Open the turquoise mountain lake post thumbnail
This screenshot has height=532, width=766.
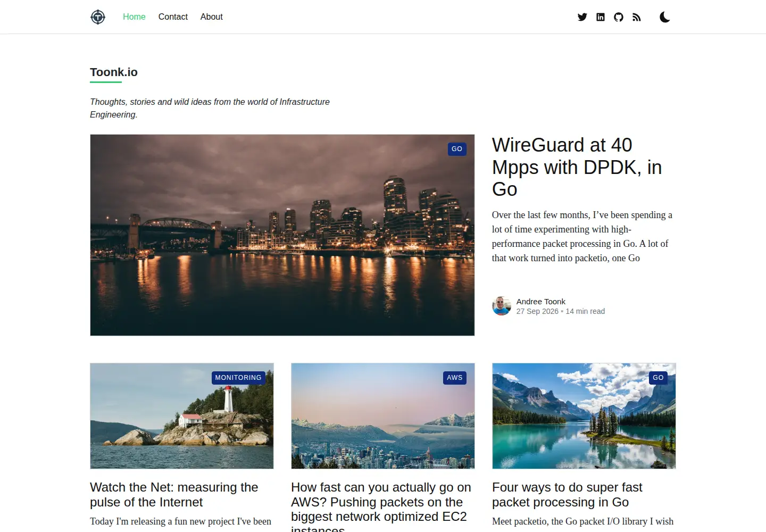[x=584, y=416]
